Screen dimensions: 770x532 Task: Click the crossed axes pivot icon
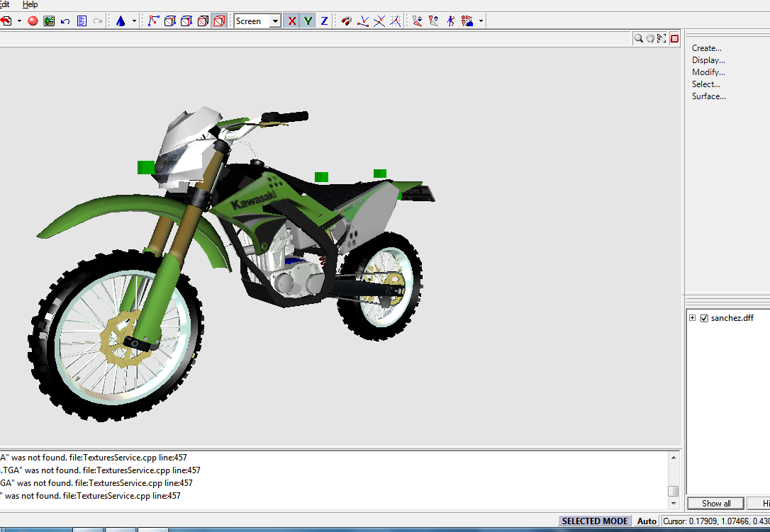click(379, 21)
